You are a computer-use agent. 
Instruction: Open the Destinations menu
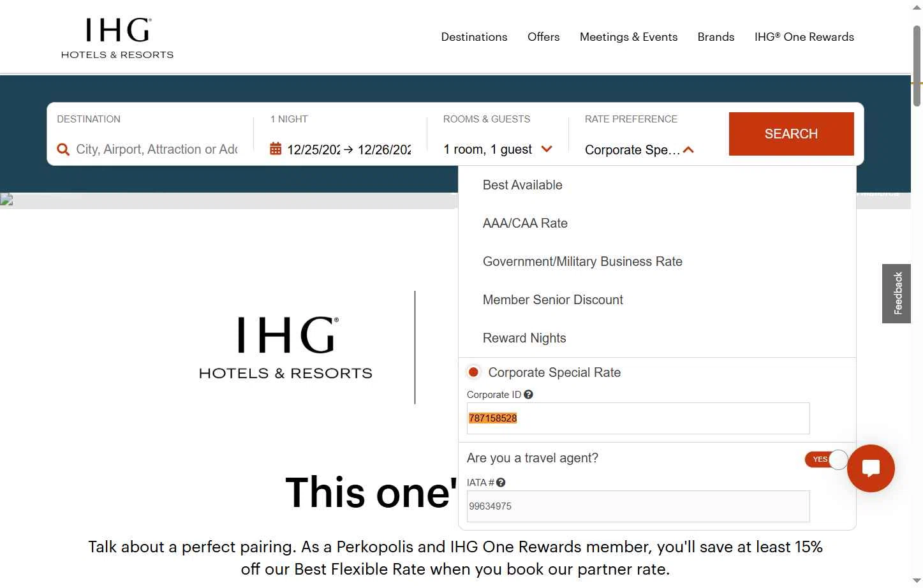(474, 37)
